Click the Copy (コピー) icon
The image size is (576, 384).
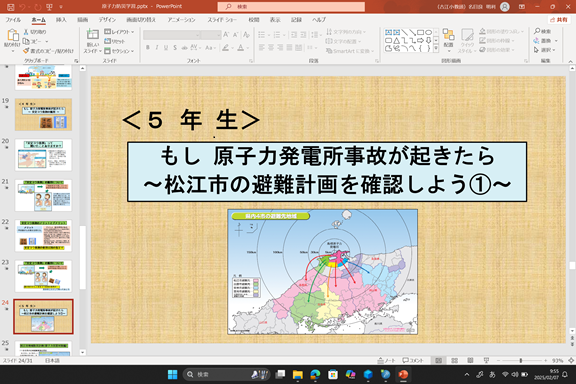[x=26, y=41]
